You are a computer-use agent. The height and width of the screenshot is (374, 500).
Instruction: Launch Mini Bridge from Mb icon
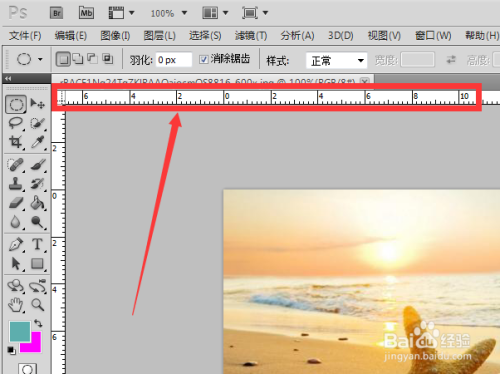(x=86, y=13)
